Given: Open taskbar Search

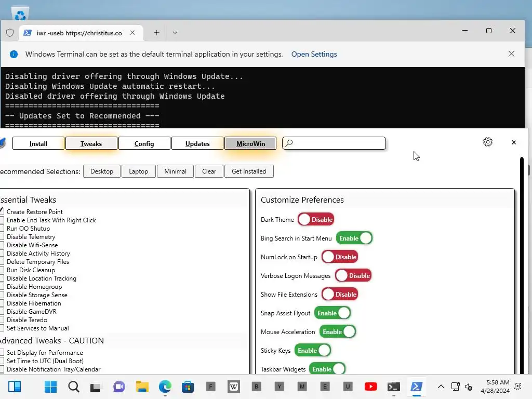Looking at the screenshot, I should point(73,387).
